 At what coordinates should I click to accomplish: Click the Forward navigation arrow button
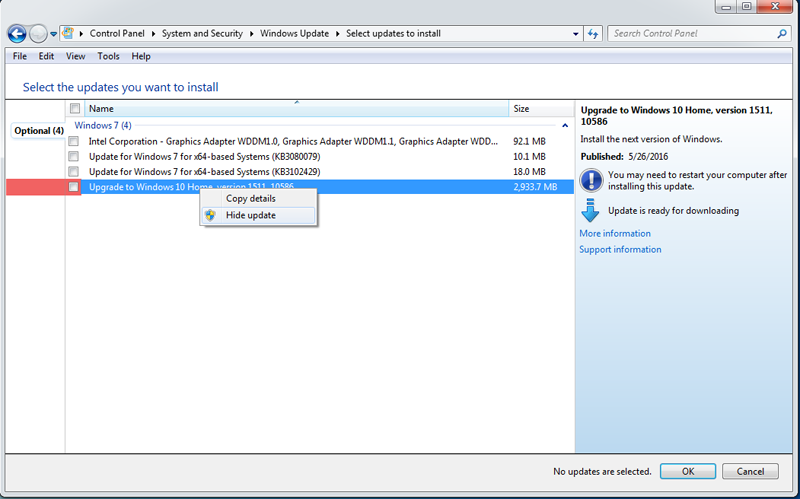click(38, 33)
